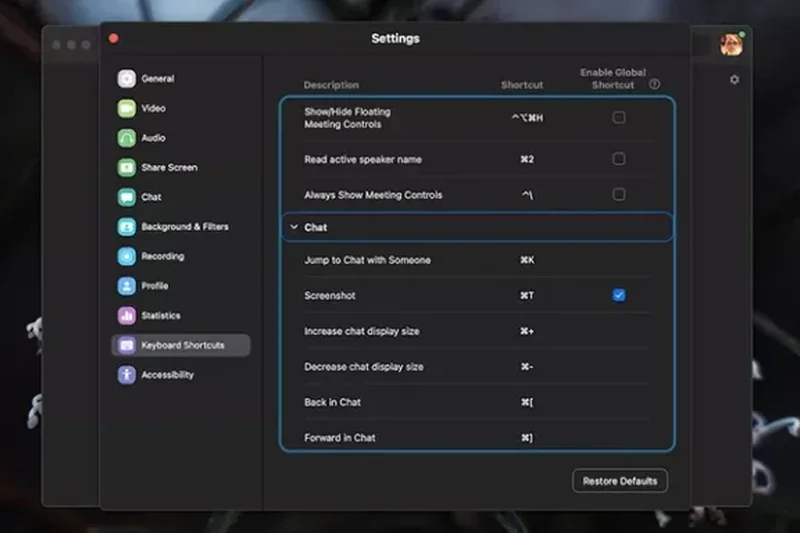Viewport: 800px width, 533px height.
Task: Click the profile avatar picture
Action: (732, 44)
